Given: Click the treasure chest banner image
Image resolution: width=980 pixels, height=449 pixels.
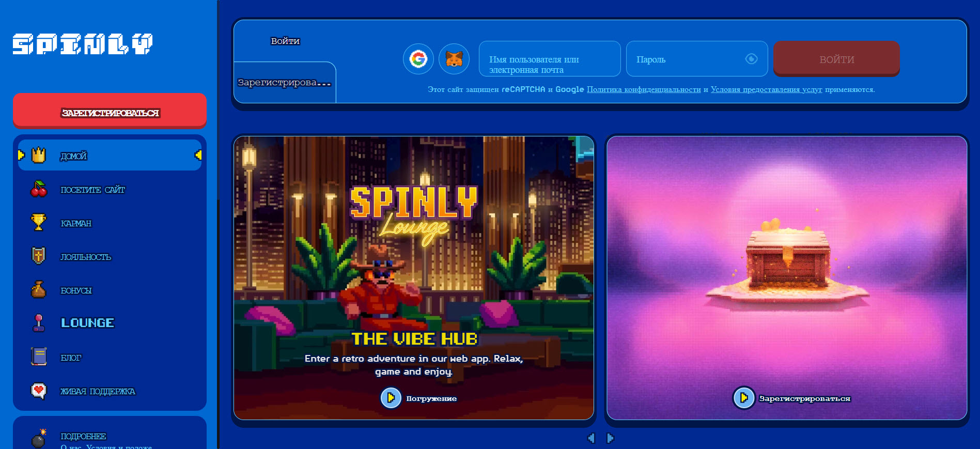Looking at the screenshot, I should [787, 278].
